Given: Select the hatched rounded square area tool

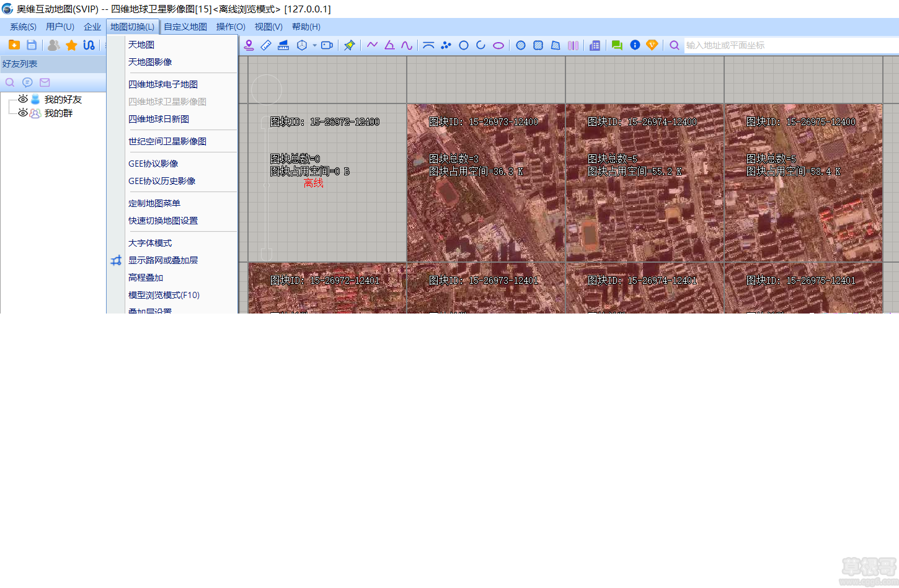Looking at the screenshot, I should 538,45.
